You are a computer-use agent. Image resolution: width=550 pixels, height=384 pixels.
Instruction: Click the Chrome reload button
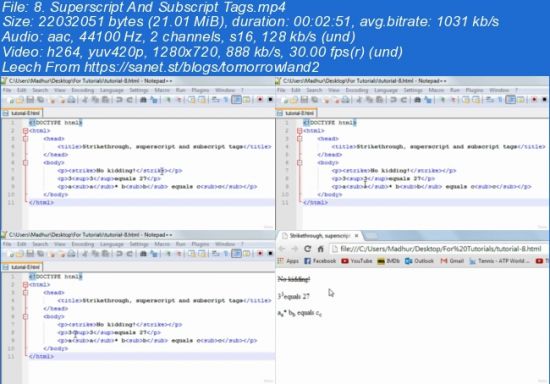tap(308, 249)
